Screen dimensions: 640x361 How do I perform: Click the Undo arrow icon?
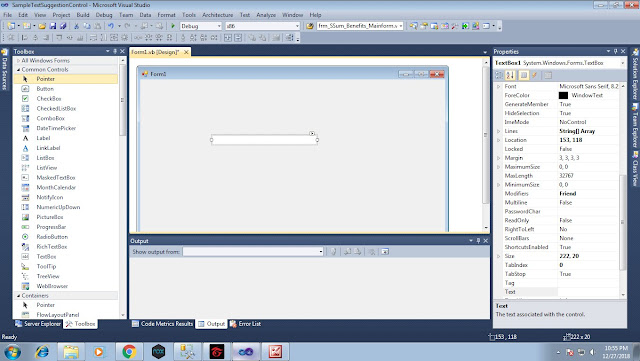[111, 26]
